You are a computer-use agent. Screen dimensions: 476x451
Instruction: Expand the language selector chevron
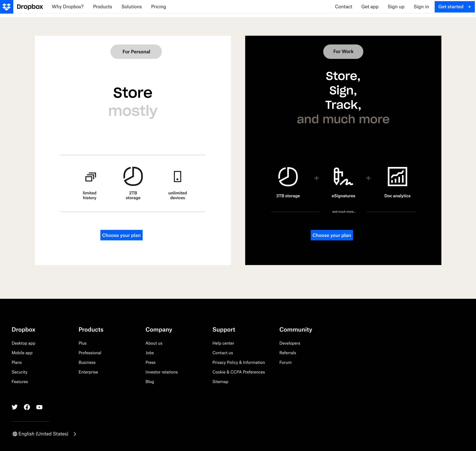click(x=75, y=434)
